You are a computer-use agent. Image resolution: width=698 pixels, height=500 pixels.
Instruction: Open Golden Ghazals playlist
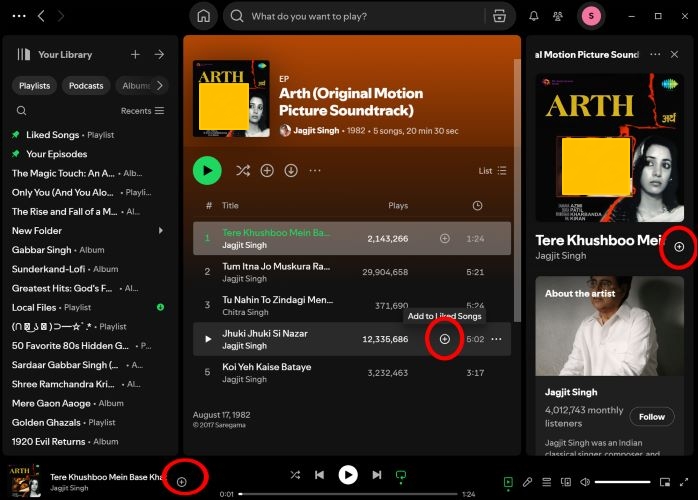click(x=89, y=422)
